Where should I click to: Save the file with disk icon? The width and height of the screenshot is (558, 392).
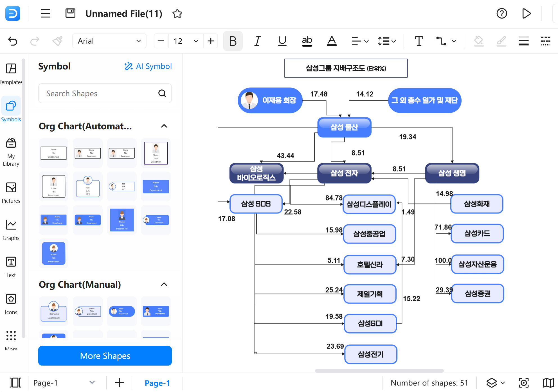coord(70,13)
